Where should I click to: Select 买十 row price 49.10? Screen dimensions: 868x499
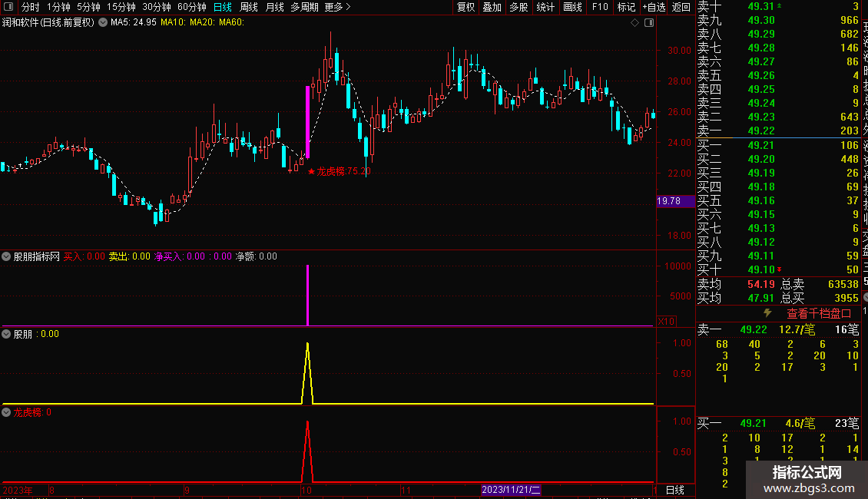coord(760,269)
